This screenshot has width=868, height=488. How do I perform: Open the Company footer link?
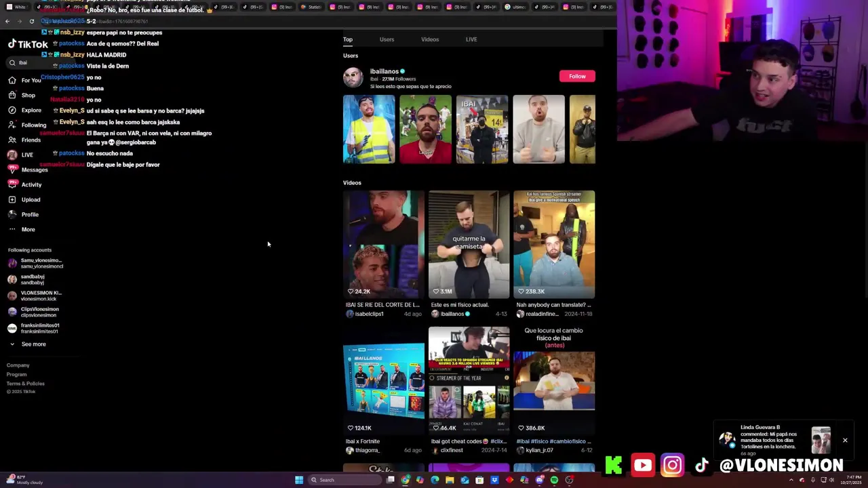click(x=18, y=365)
